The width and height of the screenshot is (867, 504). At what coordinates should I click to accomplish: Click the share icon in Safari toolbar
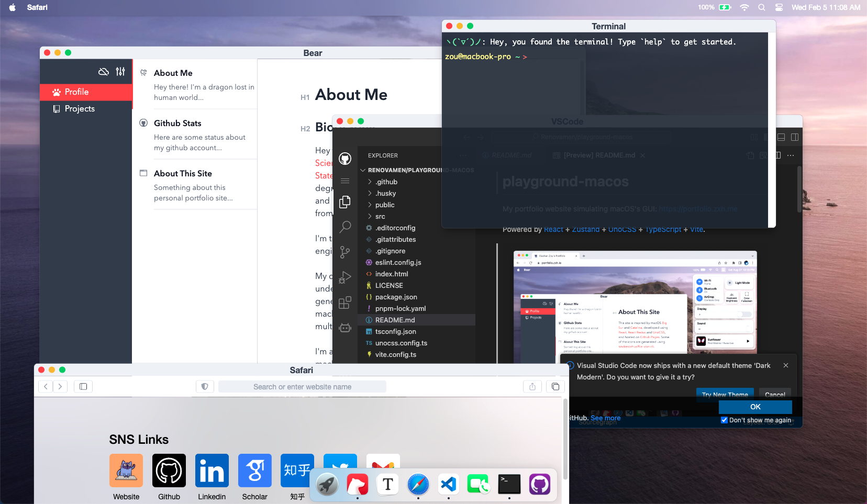coord(532,387)
